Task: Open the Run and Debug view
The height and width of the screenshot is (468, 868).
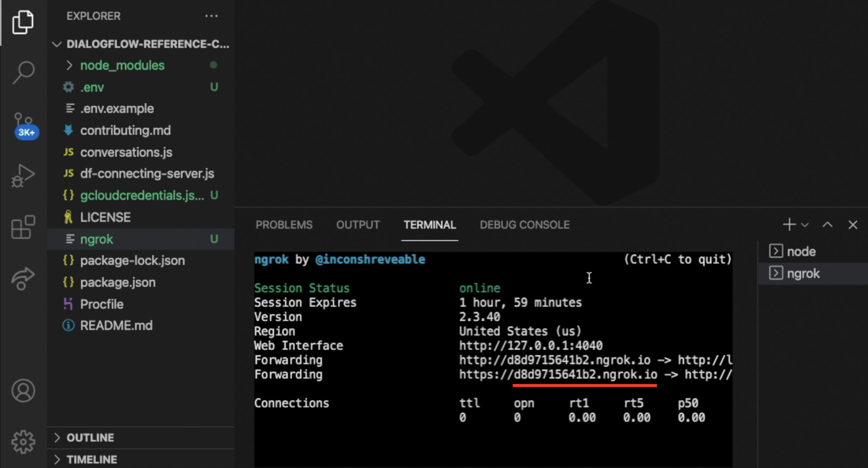Action: [23, 176]
